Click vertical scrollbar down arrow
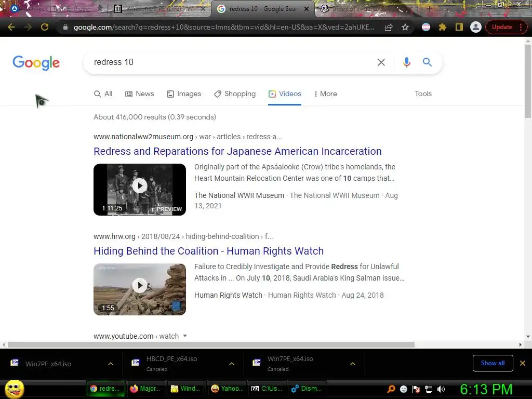The height and width of the screenshot is (399, 532). (528, 337)
